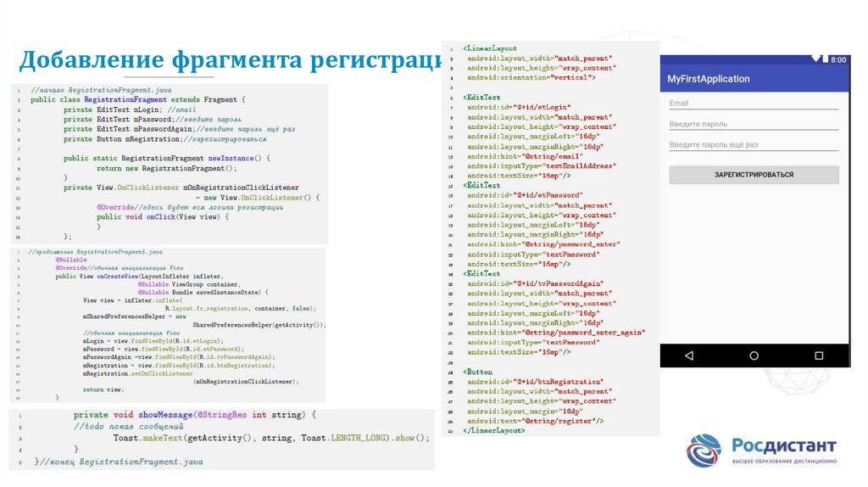Click the 'android:hint="@string/password_enter_again"' line
Image resolution: width=868 pixels, height=487 pixels.
[x=556, y=333]
